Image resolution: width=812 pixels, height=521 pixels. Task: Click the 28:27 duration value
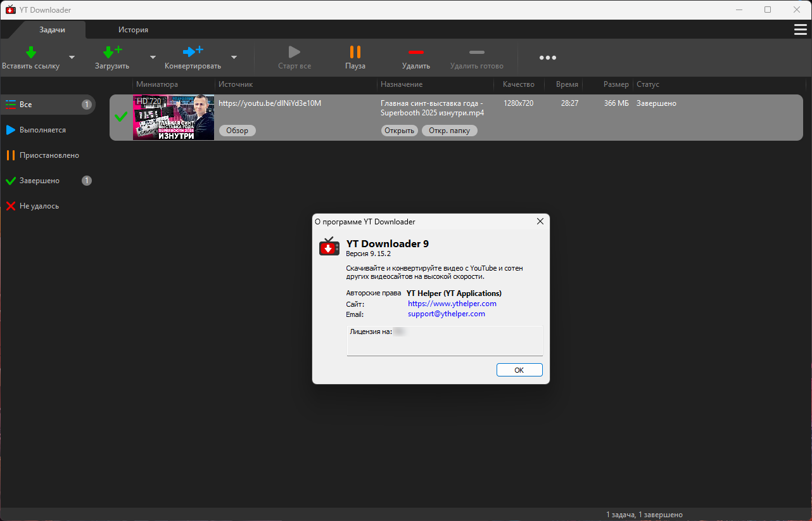[569, 103]
